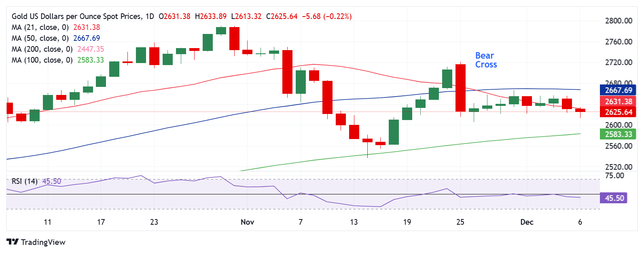Click the MA 21 indicator legend

coord(40,27)
